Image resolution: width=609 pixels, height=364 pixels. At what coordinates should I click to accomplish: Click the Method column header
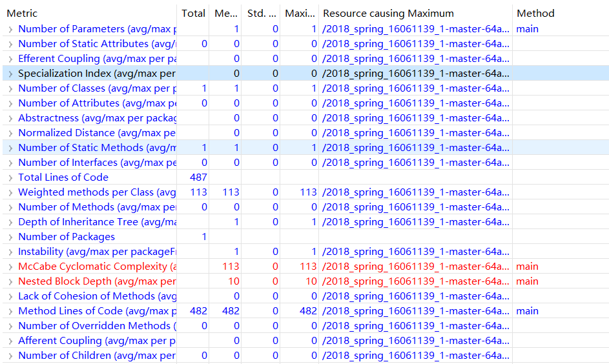pos(535,13)
